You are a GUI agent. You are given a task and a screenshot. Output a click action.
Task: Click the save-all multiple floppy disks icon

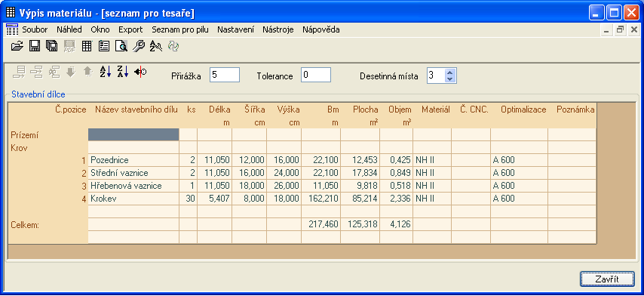point(52,46)
